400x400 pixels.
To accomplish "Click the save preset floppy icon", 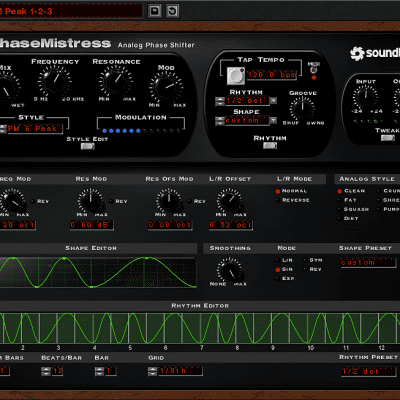I will pyautogui.click(x=155, y=11).
